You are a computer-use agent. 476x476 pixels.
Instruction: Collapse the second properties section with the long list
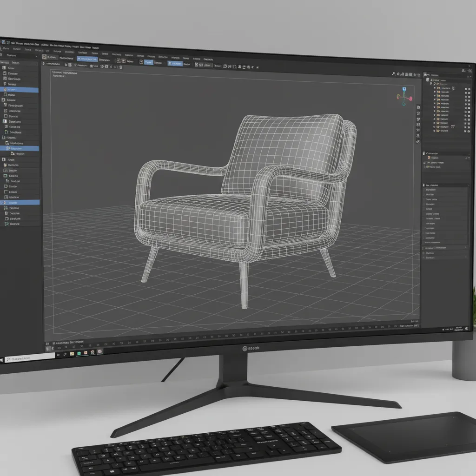[424, 185]
